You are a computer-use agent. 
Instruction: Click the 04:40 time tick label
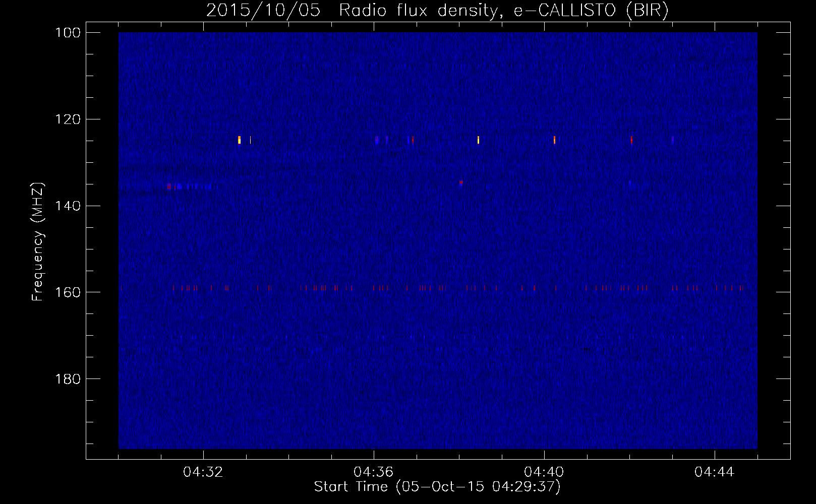pos(544,472)
